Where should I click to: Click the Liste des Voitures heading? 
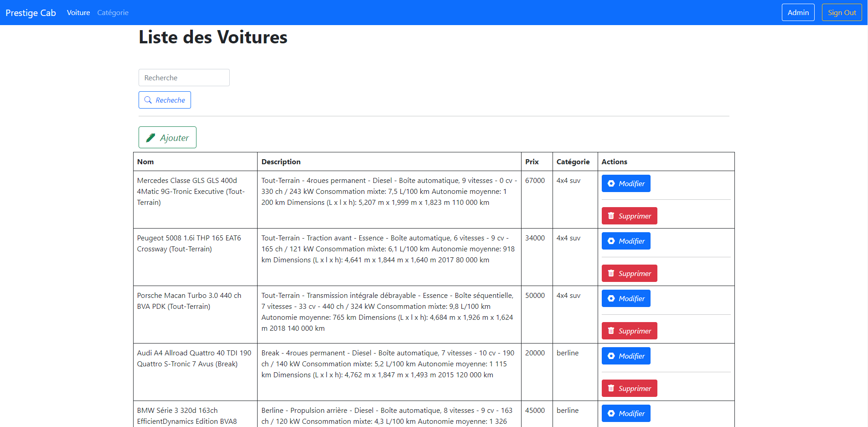pyautogui.click(x=213, y=37)
